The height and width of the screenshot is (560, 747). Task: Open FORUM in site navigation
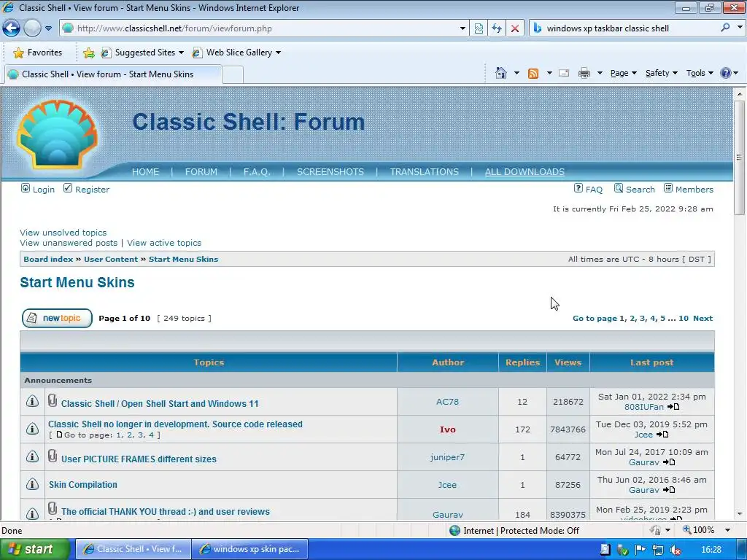point(201,172)
